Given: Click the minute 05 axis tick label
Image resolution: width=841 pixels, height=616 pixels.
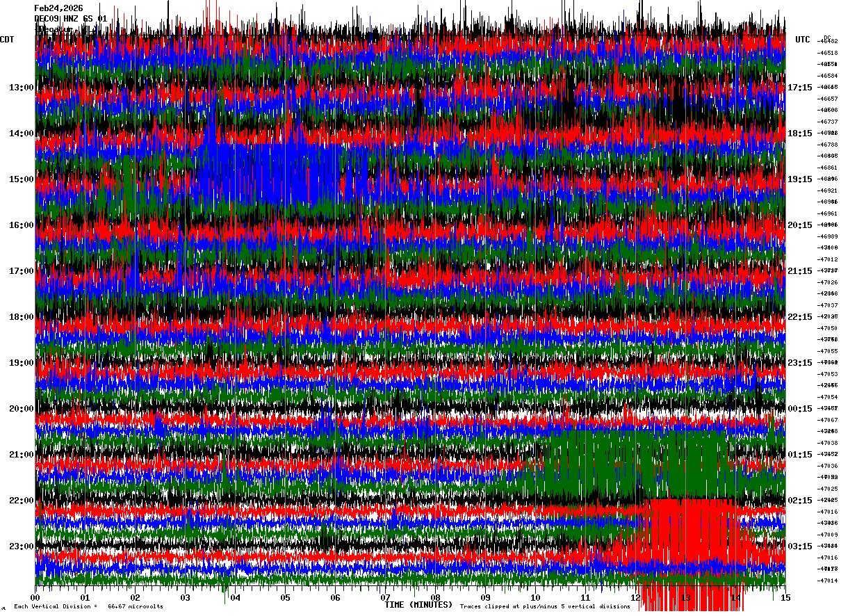Looking at the screenshot, I should [286, 598].
